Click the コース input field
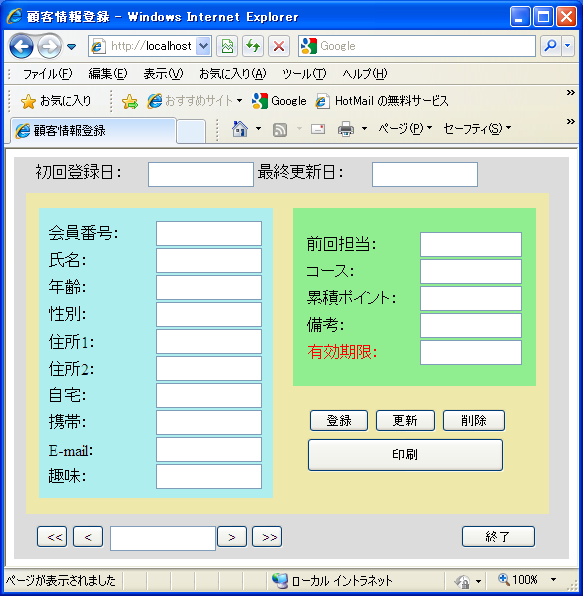The width and height of the screenshot is (583, 596). click(x=471, y=272)
